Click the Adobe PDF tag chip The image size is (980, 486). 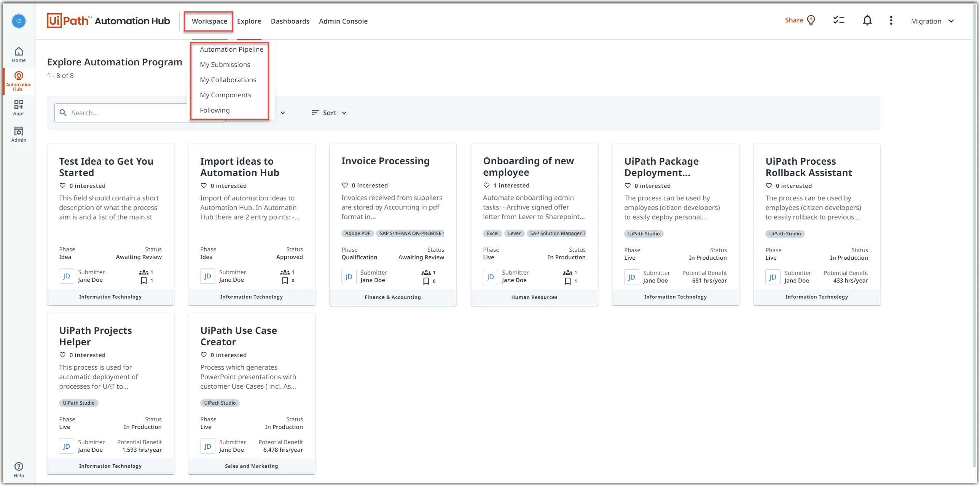pos(358,233)
